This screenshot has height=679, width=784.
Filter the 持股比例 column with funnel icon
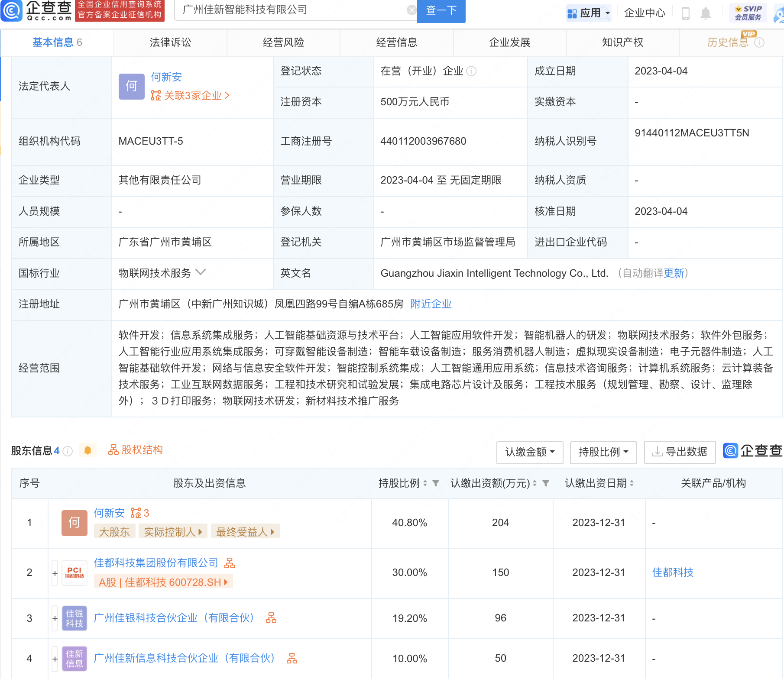click(436, 483)
